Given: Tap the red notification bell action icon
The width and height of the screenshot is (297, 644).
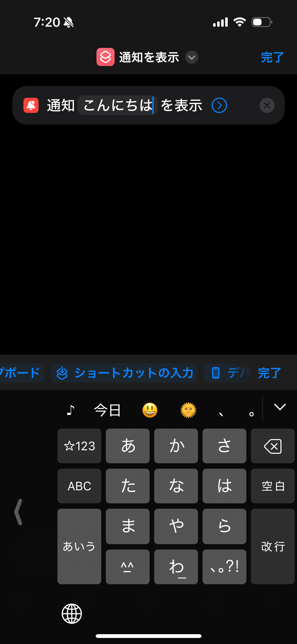Looking at the screenshot, I should click(31, 105).
